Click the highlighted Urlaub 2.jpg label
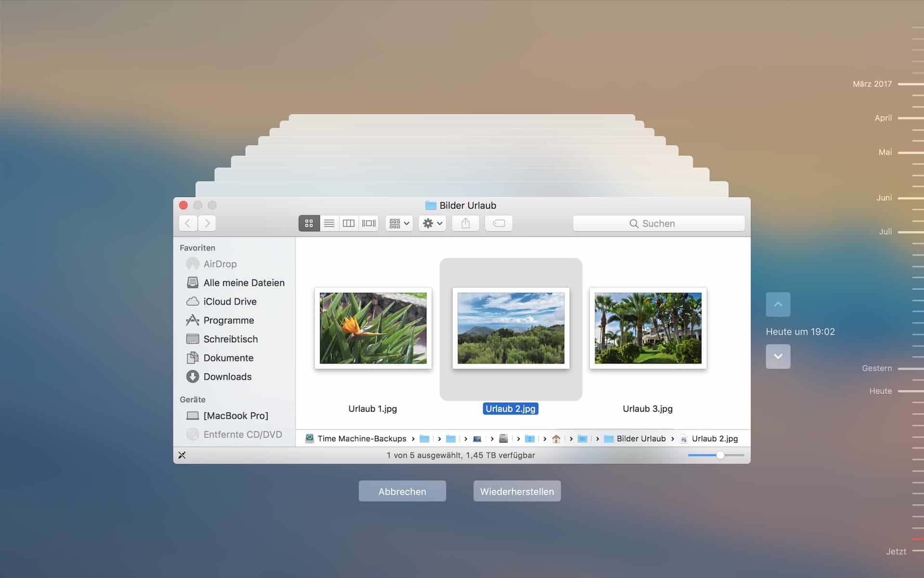924x578 pixels. pyautogui.click(x=511, y=409)
